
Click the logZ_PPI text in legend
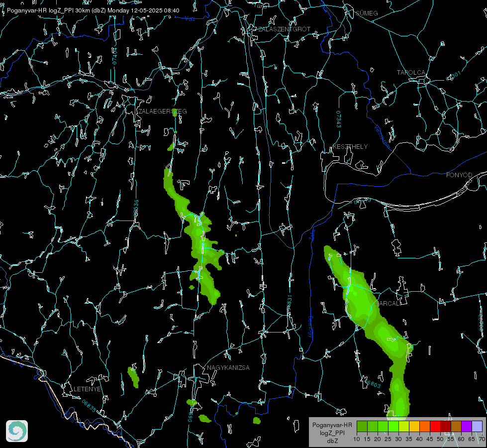tap(332, 433)
